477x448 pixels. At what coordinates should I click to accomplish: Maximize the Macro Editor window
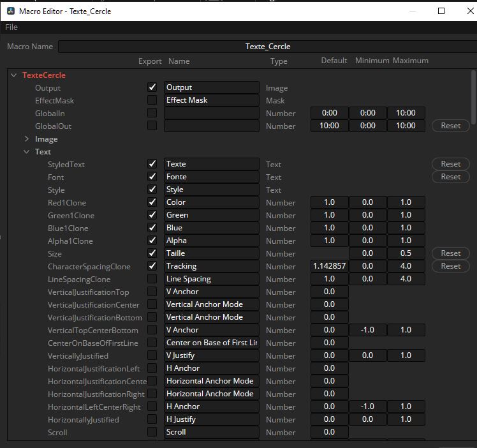tap(441, 11)
